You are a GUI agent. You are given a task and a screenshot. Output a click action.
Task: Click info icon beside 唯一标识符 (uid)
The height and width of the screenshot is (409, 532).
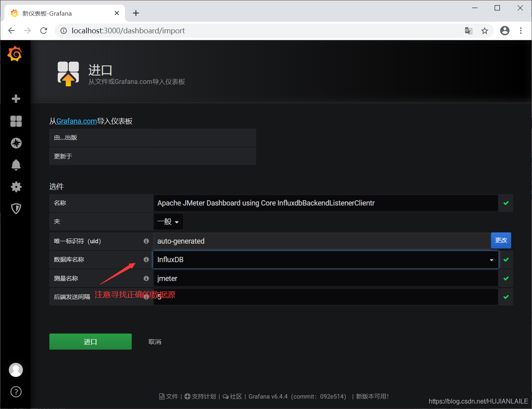tap(146, 241)
